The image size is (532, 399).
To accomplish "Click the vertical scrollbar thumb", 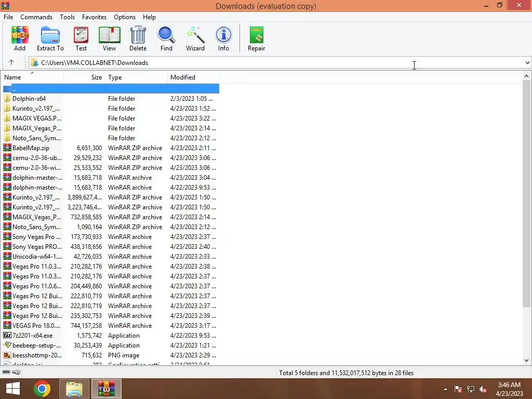I will pyautogui.click(x=526, y=193).
